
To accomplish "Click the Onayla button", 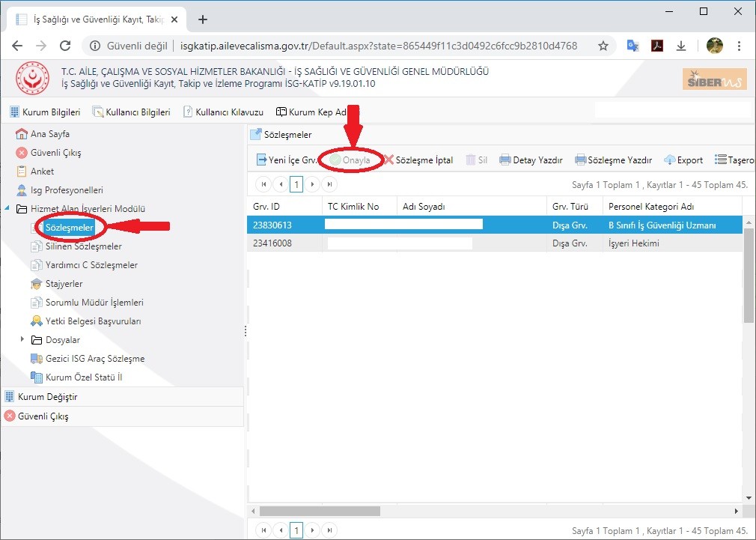I will [x=350, y=160].
